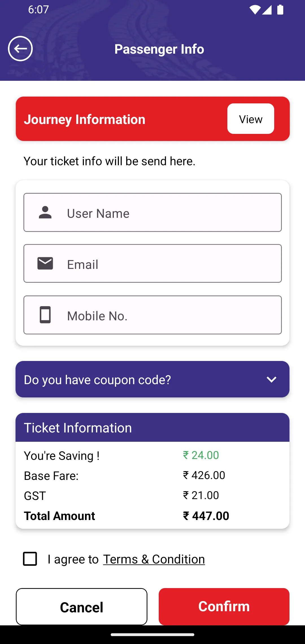This screenshot has width=305, height=644.
Task: Click the person icon in User Name field
Action: (x=45, y=213)
